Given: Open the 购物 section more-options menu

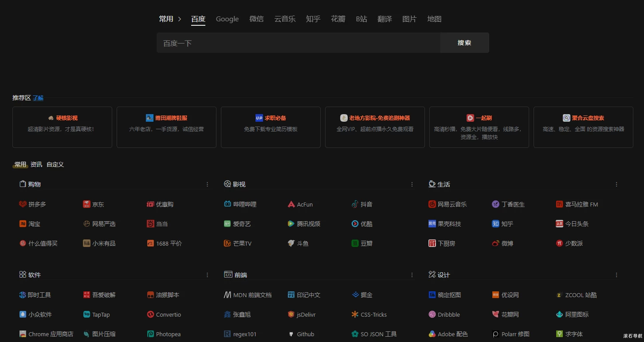Looking at the screenshot, I should pyautogui.click(x=207, y=184).
